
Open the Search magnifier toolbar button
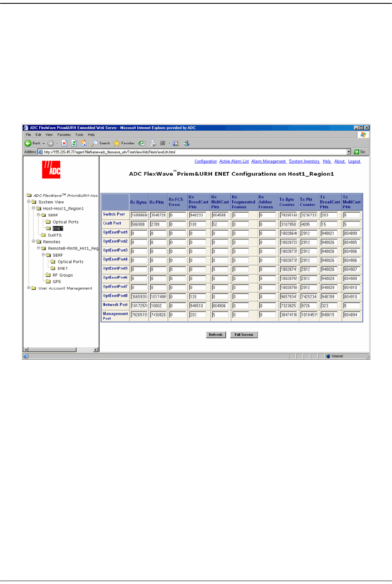point(101,143)
